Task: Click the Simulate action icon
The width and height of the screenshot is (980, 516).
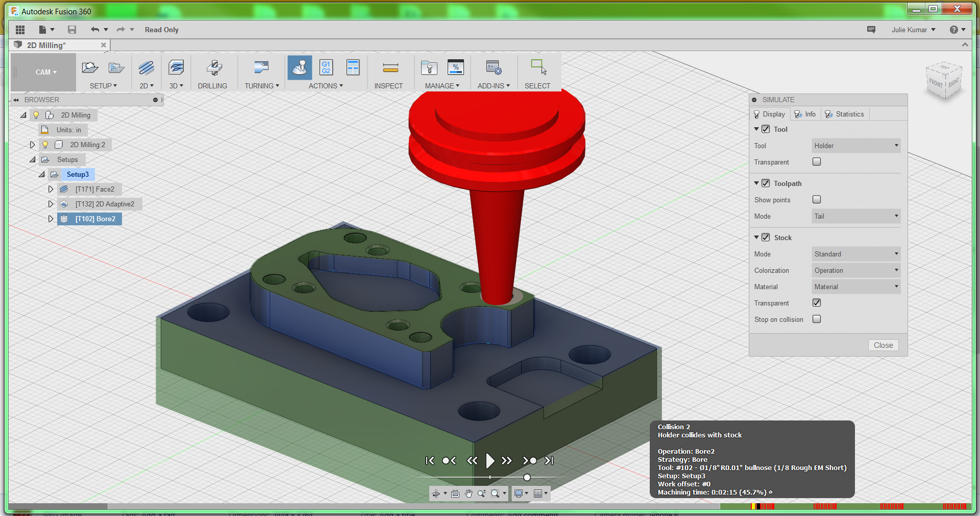Action: [300, 67]
